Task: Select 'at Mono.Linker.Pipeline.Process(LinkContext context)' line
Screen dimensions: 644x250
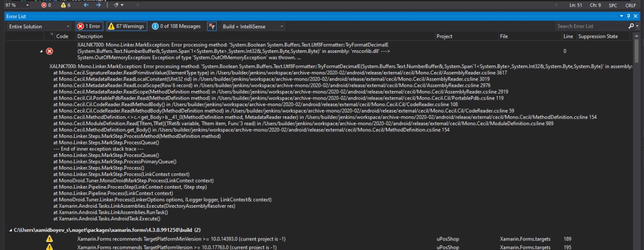Action: 113,193
